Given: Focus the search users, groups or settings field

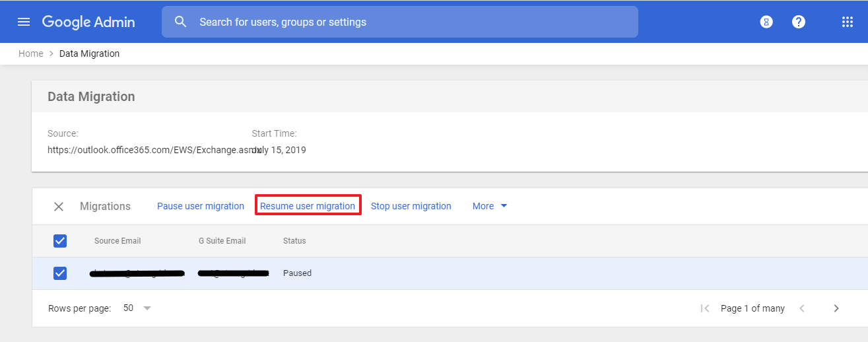Looking at the screenshot, I should coord(399,22).
